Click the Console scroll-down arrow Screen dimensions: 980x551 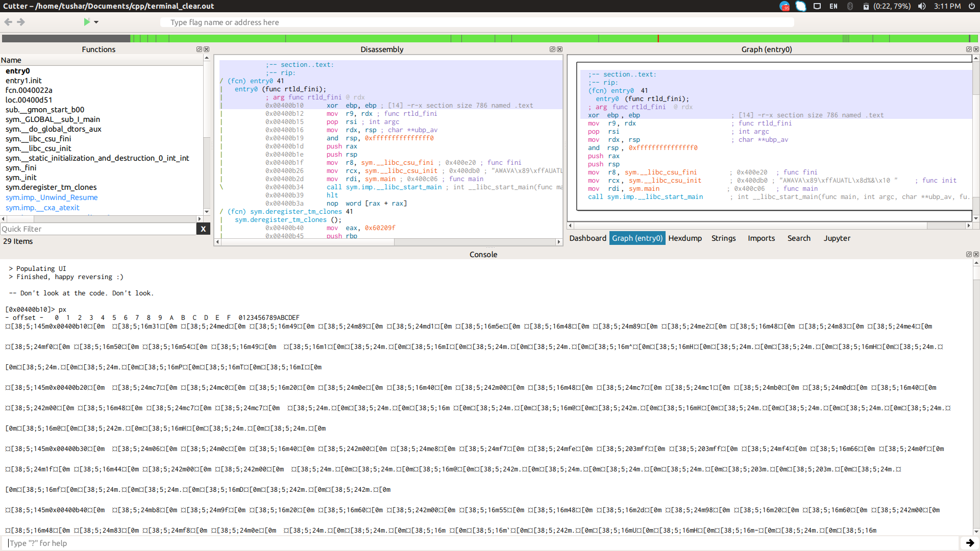click(x=976, y=532)
